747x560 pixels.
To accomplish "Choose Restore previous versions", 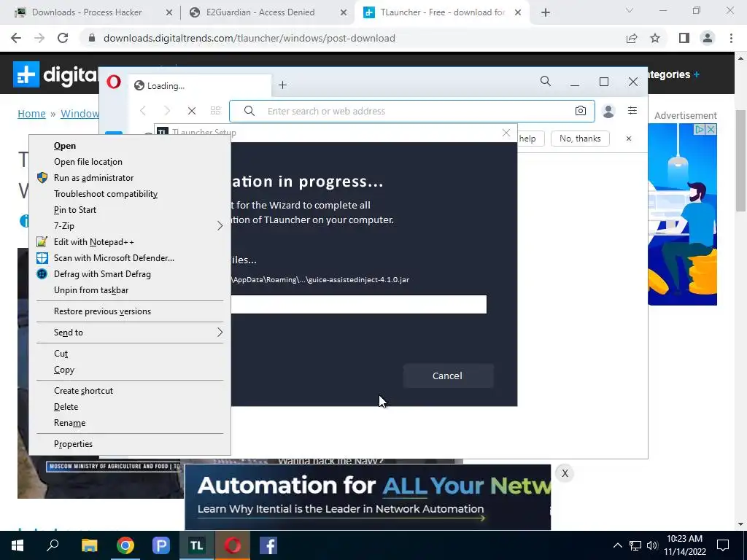I will pos(130,311).
